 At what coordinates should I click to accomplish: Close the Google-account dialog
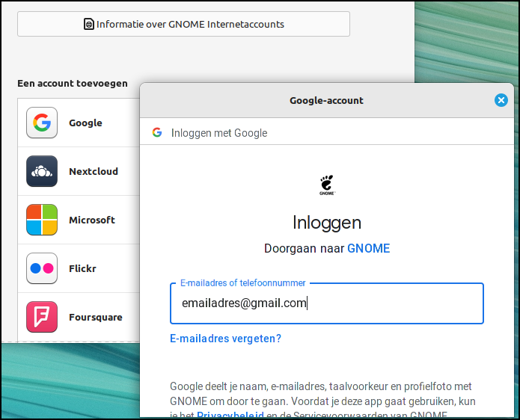[x=501, y=100]
